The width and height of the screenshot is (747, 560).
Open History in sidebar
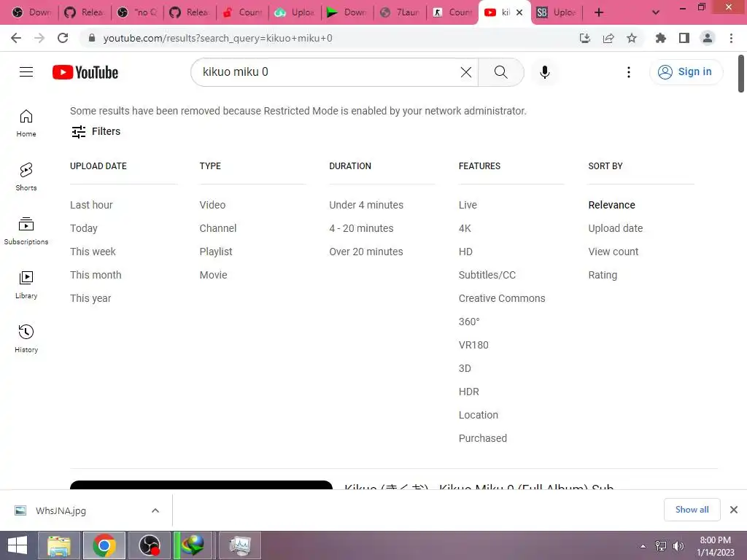26,338
